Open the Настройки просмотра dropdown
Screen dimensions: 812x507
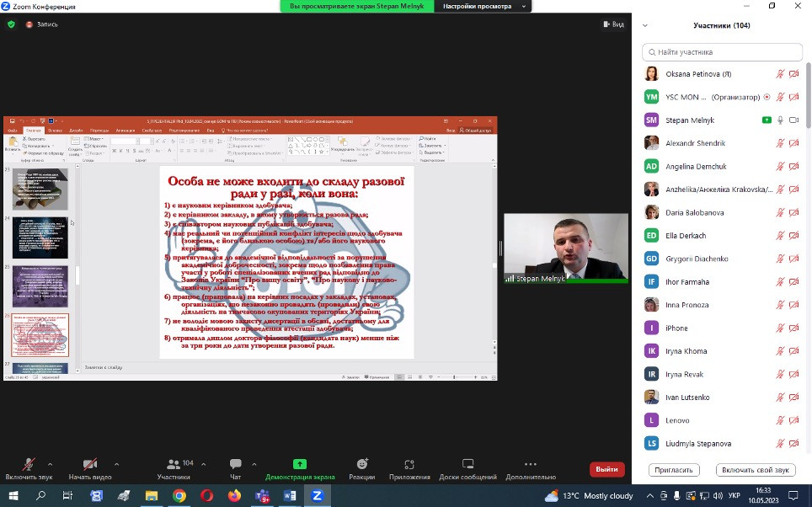(483, 6)
